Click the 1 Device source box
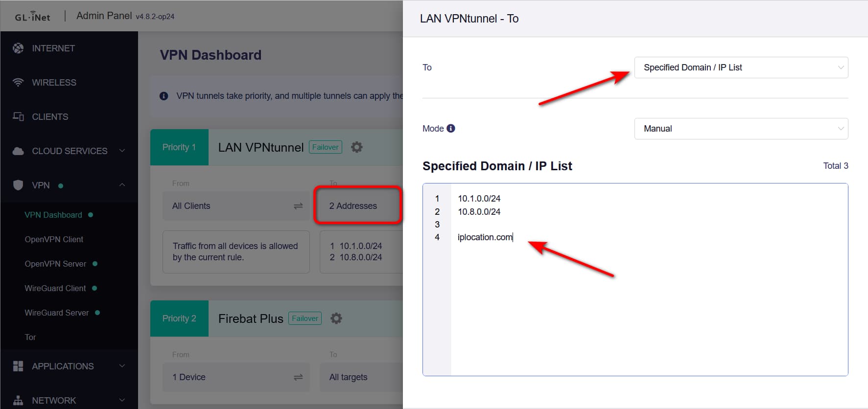 pos(235,377)
